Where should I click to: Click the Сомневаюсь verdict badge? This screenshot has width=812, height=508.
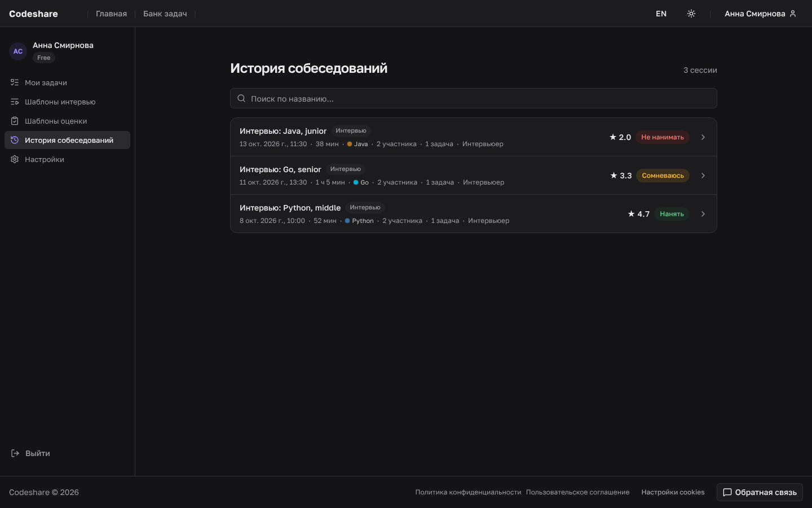pyautogui.click(x=663, y=176)
